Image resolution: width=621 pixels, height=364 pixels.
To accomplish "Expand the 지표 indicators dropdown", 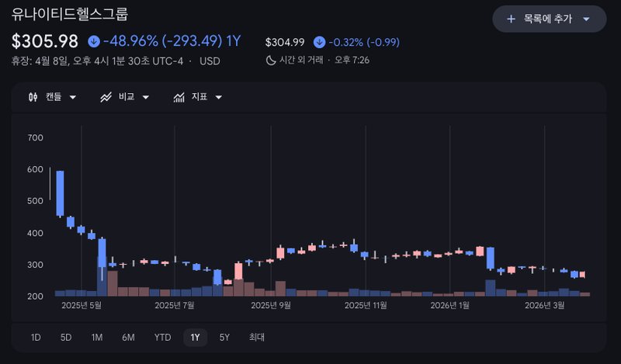I will [x=219, y=97].
